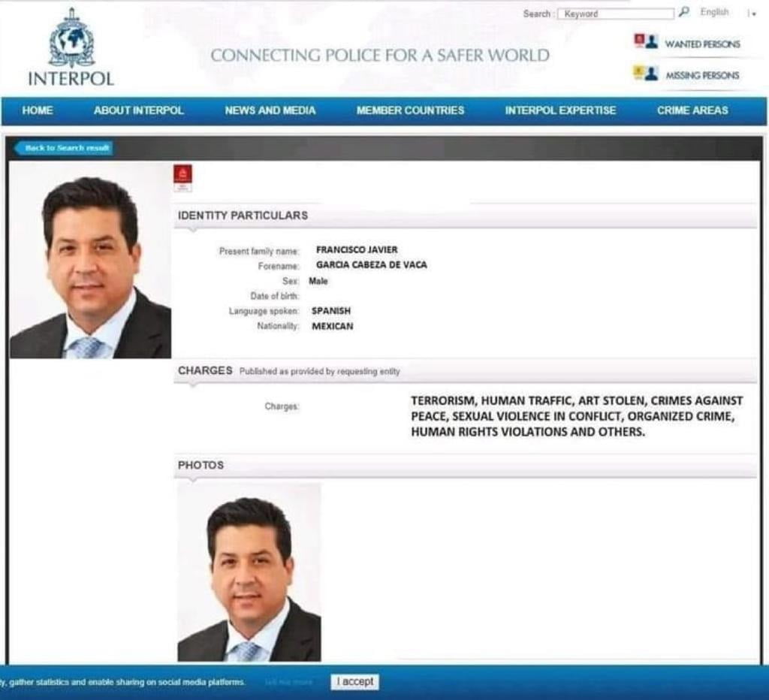Click the search magnifier icon

683,12
